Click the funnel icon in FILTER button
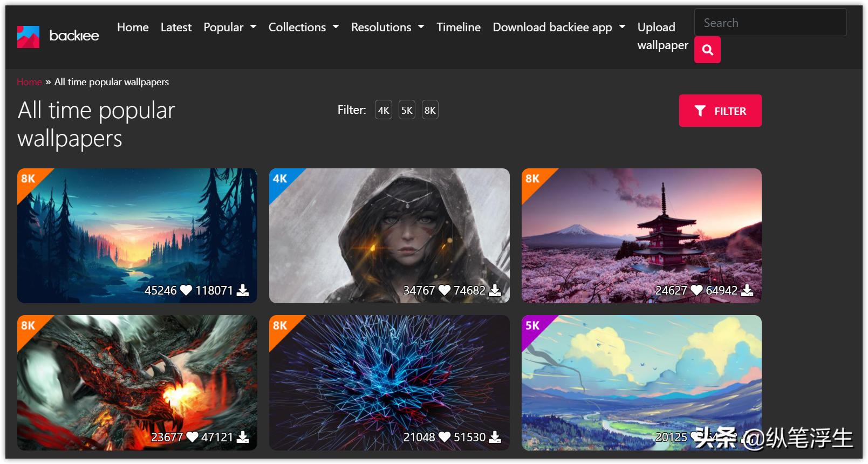This screenshot has height=464, width=868. 700,111
